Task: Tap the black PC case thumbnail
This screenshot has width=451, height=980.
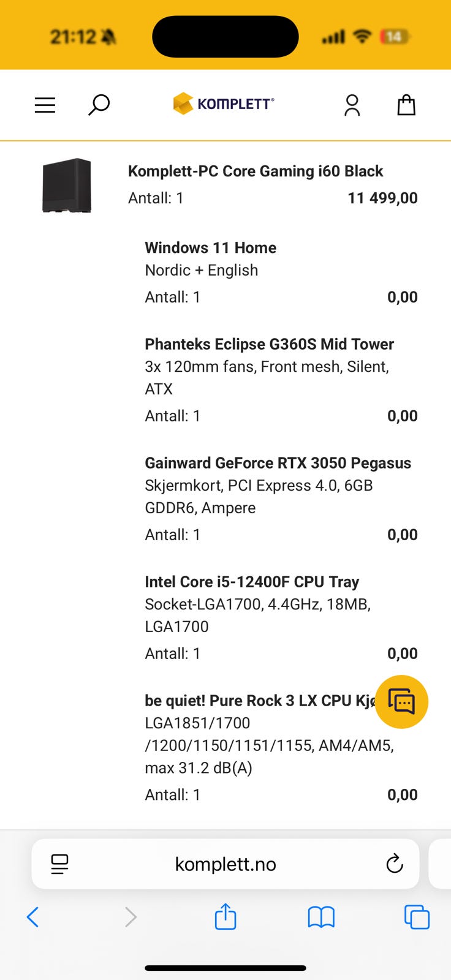Action: pyautogui.click(x=67, y=185)
